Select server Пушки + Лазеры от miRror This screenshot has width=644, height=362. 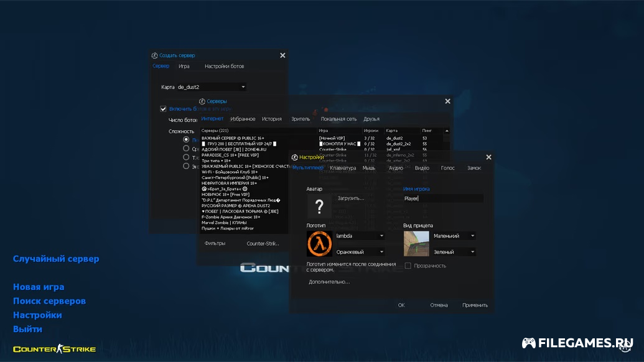pos(228,228)
